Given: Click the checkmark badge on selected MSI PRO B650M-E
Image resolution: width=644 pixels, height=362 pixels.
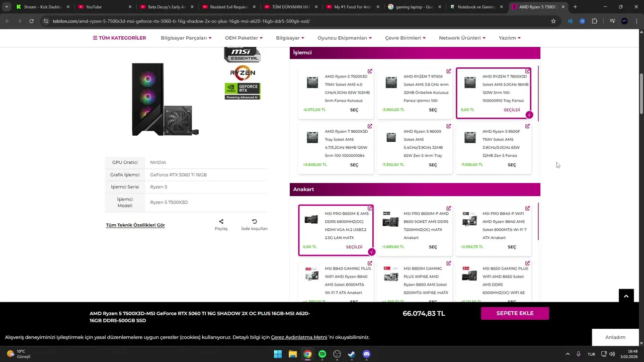Looking at the screenshot, I should 371,252.
